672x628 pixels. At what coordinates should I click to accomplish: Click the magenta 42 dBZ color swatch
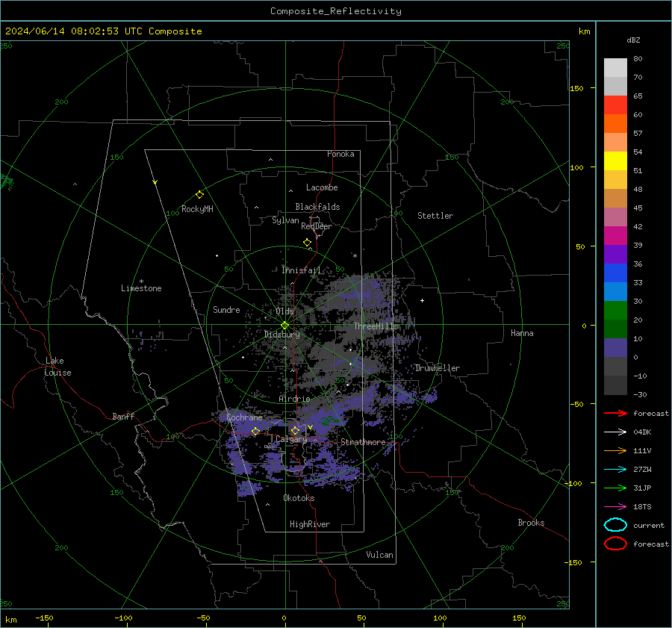(x=615, y=235)
